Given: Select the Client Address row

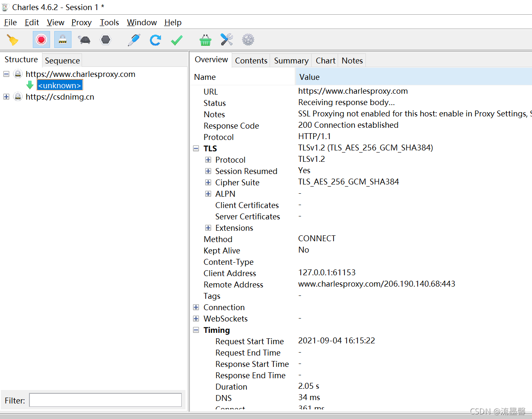Looking at the screenshot, I should (x=361, y=273).
